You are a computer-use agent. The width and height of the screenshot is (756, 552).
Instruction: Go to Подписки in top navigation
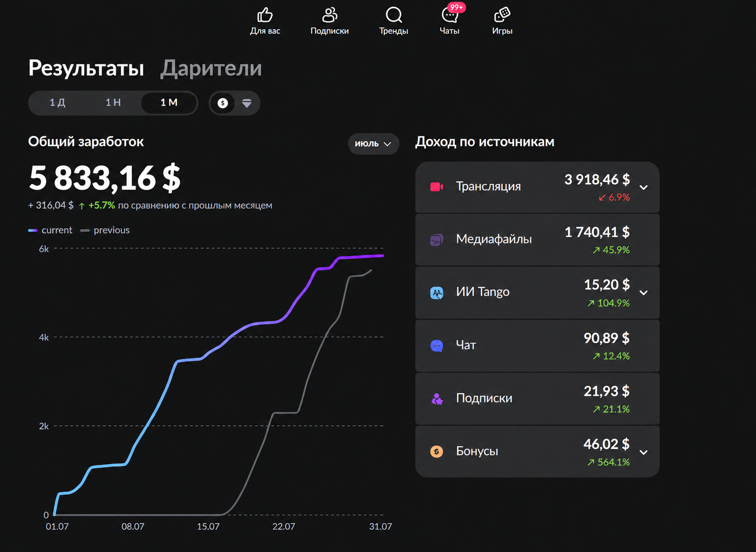pos(330,21)
